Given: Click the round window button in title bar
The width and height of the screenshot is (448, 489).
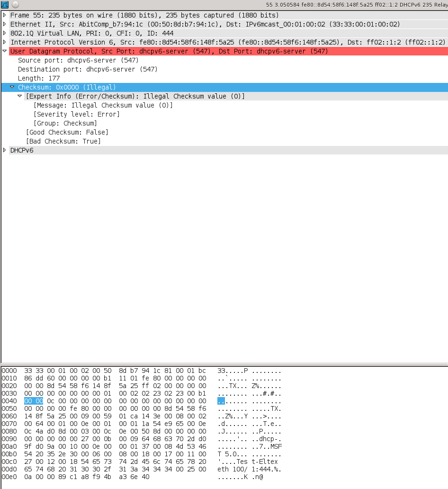Looking at the screenshot, I should click(15, 4).
